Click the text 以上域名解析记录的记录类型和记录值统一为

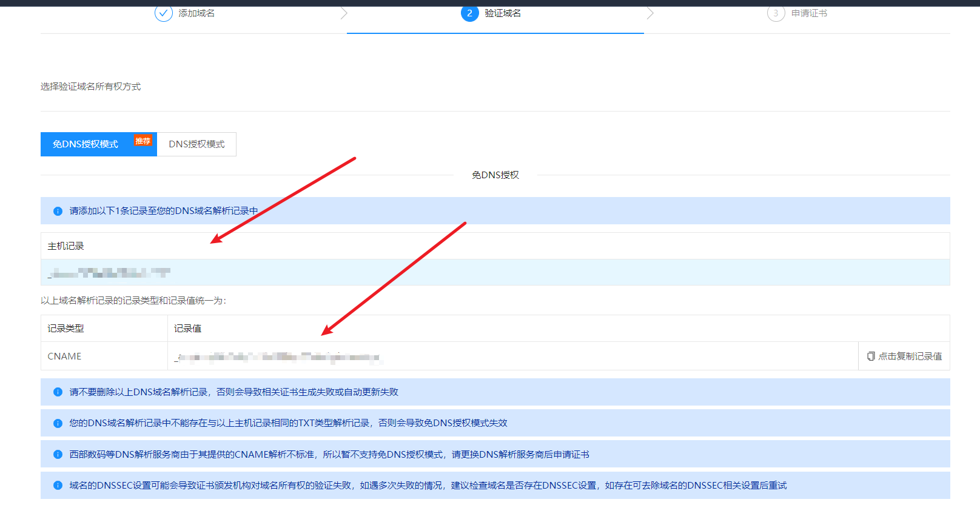tap(133, 301)
